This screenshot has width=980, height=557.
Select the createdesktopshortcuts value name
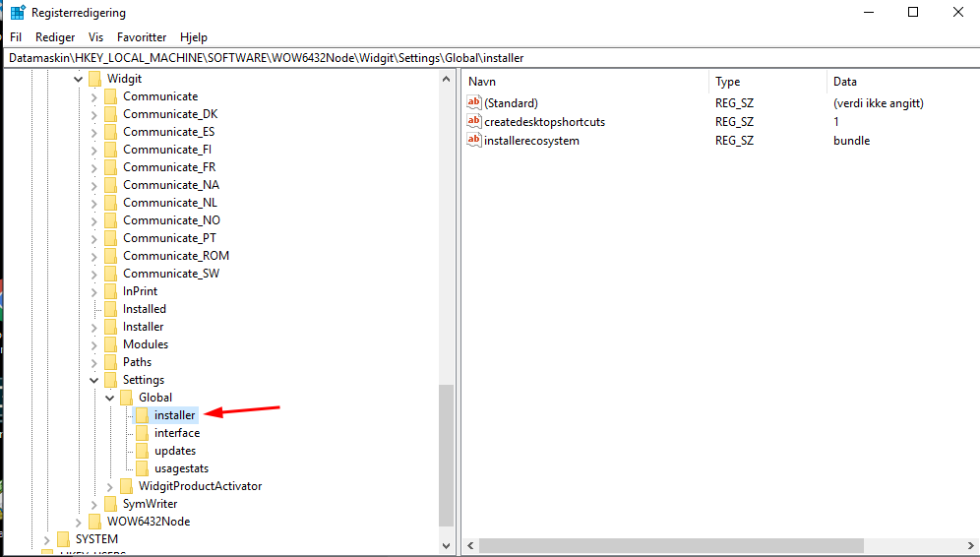544,122
